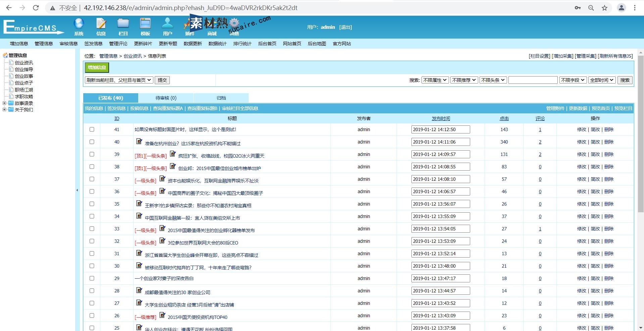Screen dimensions: 644x331
Task: Check the box for article ID 32
Action: (x=92, y=241)
